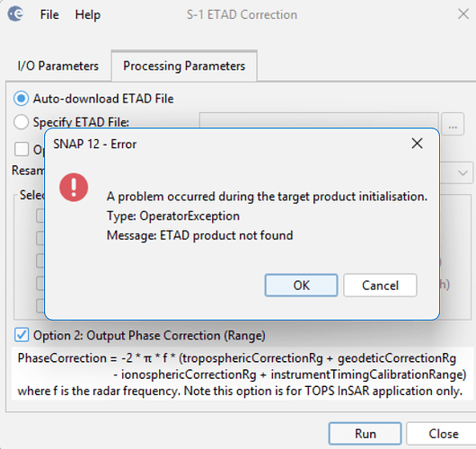
Task: Click the SNAP application logo icon
Action: 15,14
